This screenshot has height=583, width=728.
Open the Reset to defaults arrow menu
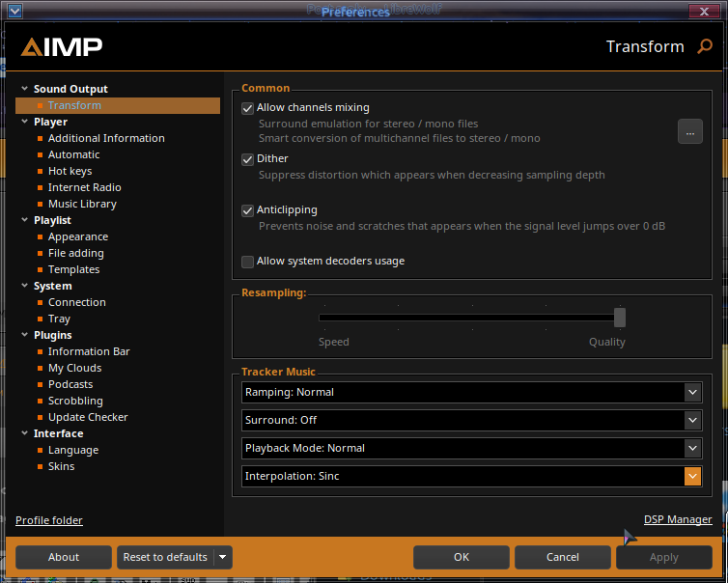click(x=223, y=557)
